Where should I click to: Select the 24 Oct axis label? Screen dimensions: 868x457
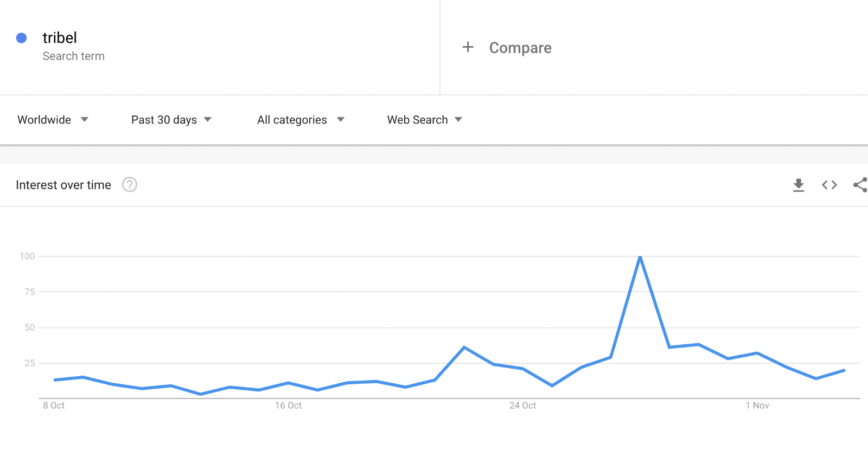coord(522,405)
